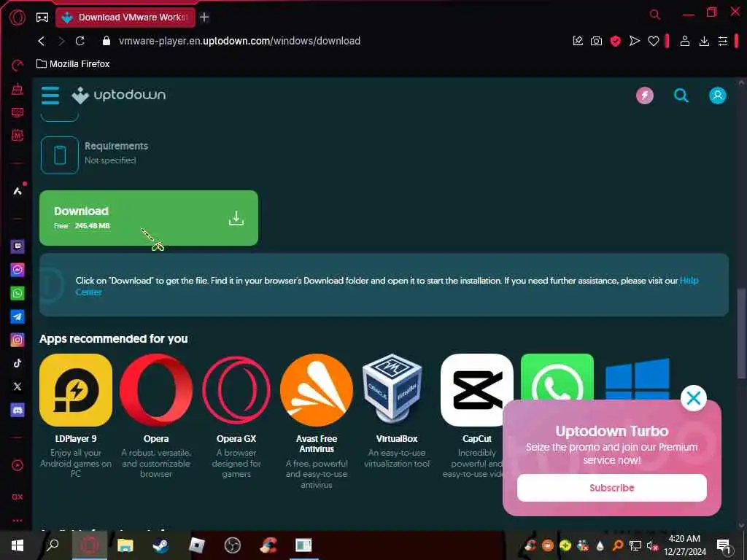Reload the current page
The image size is (747, 560).
click(80, 41)
